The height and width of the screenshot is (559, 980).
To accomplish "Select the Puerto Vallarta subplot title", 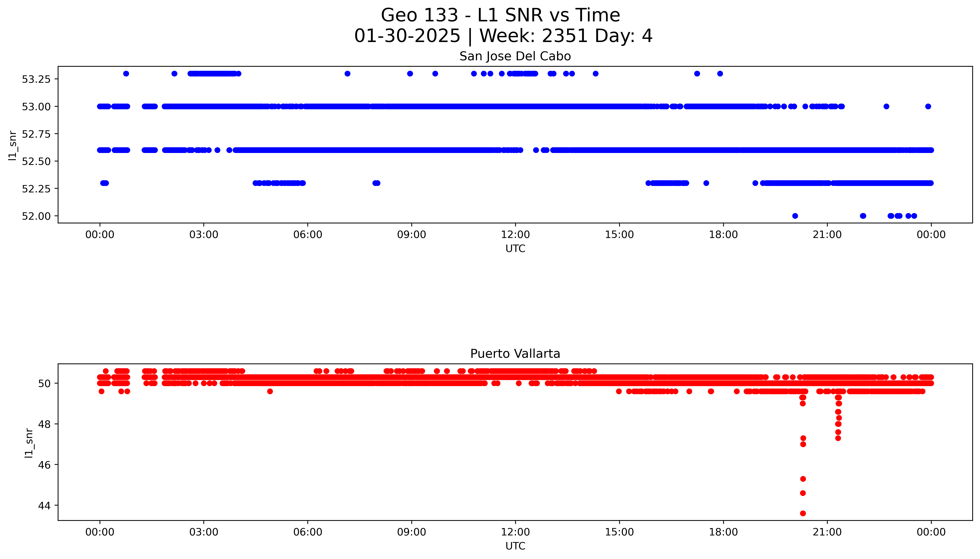I will pos(515,354).
